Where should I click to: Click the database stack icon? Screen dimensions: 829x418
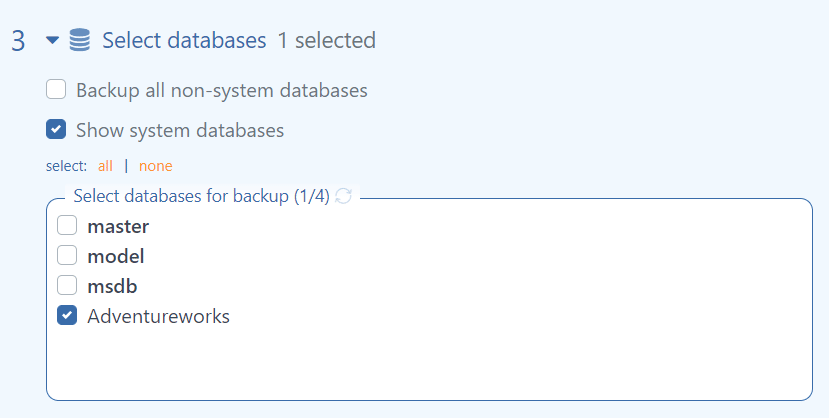pos(80,40)
